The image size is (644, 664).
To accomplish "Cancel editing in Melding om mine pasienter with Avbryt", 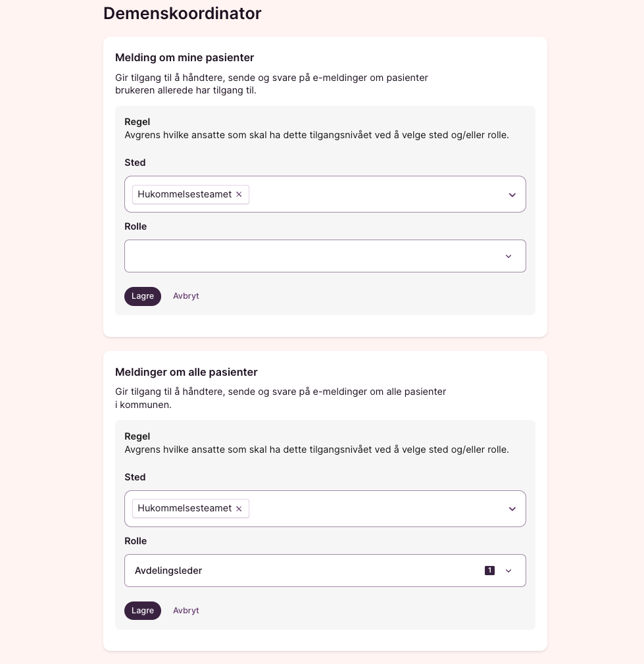I will [186, 296].
